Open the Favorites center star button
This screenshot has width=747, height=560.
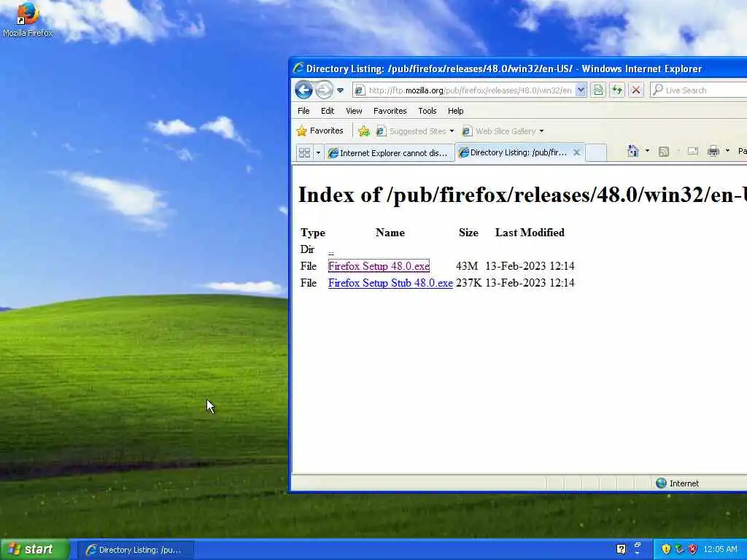point(320,131)
